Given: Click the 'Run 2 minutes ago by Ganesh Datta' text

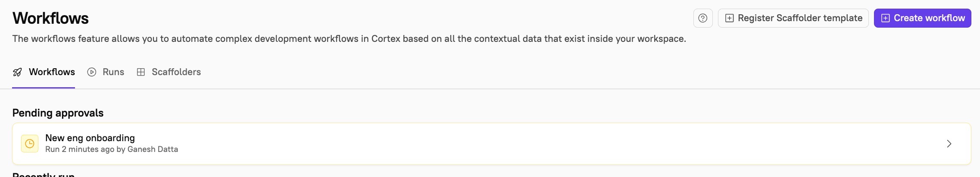Looking at the screenshot, I should pyautogui.click(x=112, y=149).
